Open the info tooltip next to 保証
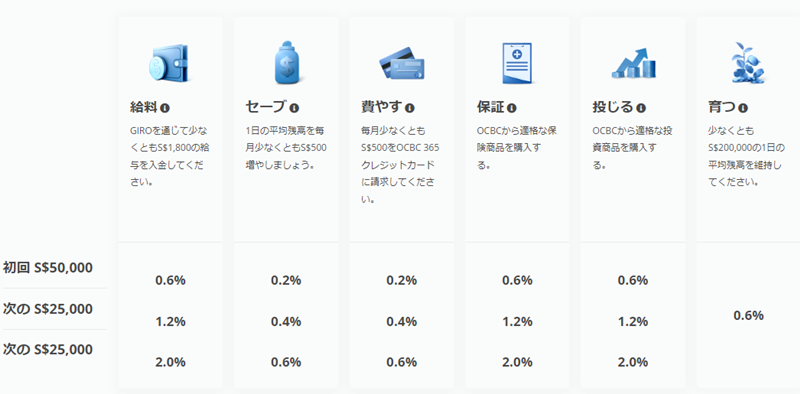The width and height of the screenshot is (800, 394). pos(512,108)
